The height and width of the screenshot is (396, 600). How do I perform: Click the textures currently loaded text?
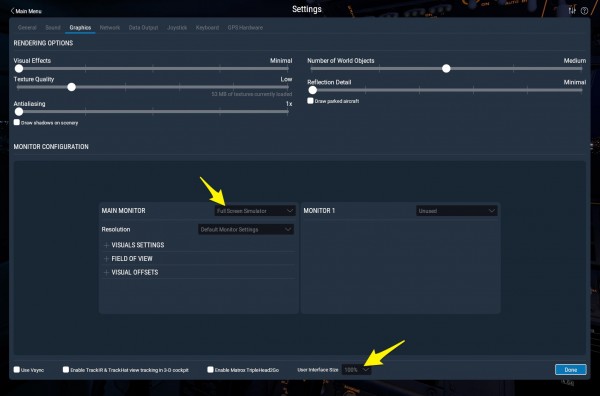point(251,94)
